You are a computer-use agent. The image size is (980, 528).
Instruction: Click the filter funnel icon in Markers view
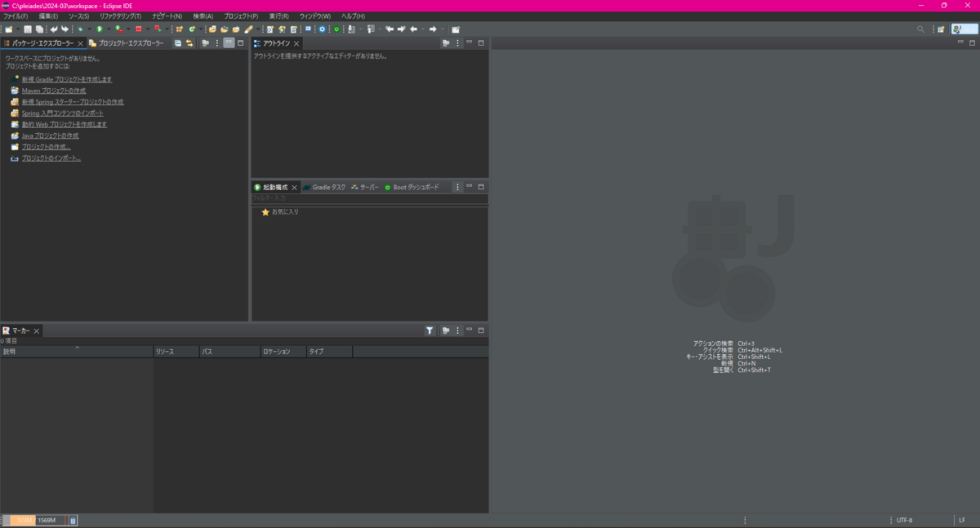click(430, 331)
